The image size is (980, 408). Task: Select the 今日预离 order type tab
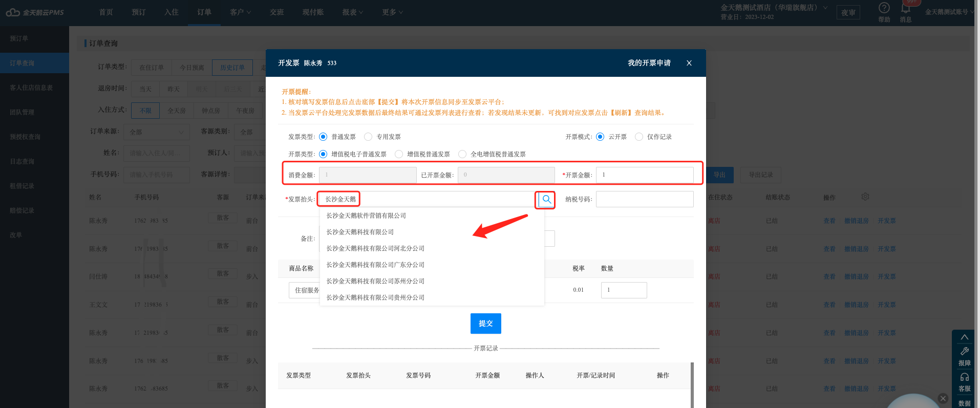[x=192, y=68]
